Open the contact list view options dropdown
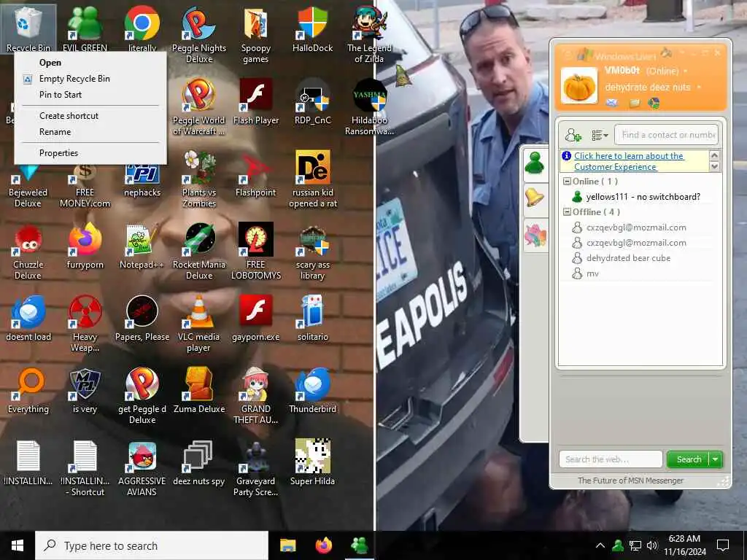Screen dimensions: 747x560 (600, 136)
